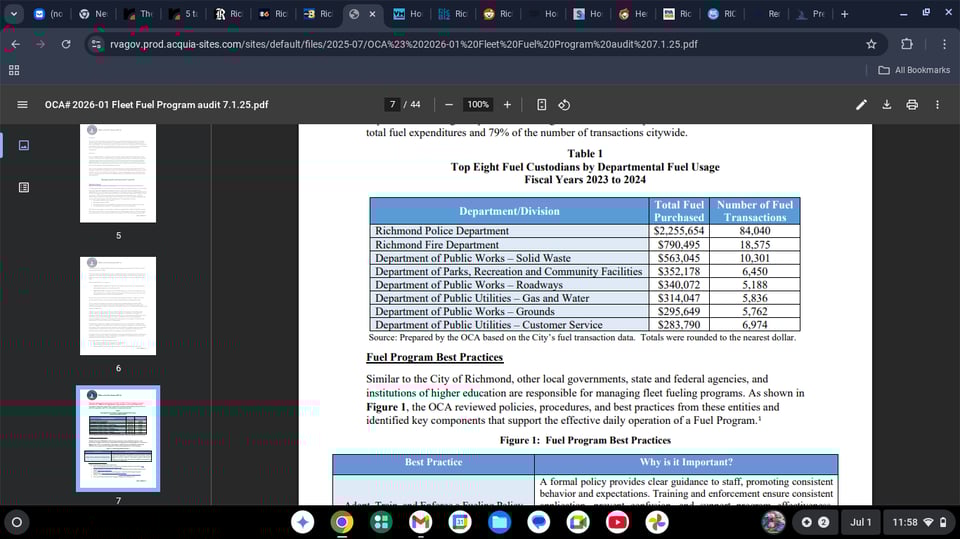
Task: Download the PDF file
Action: coord(887,105)
